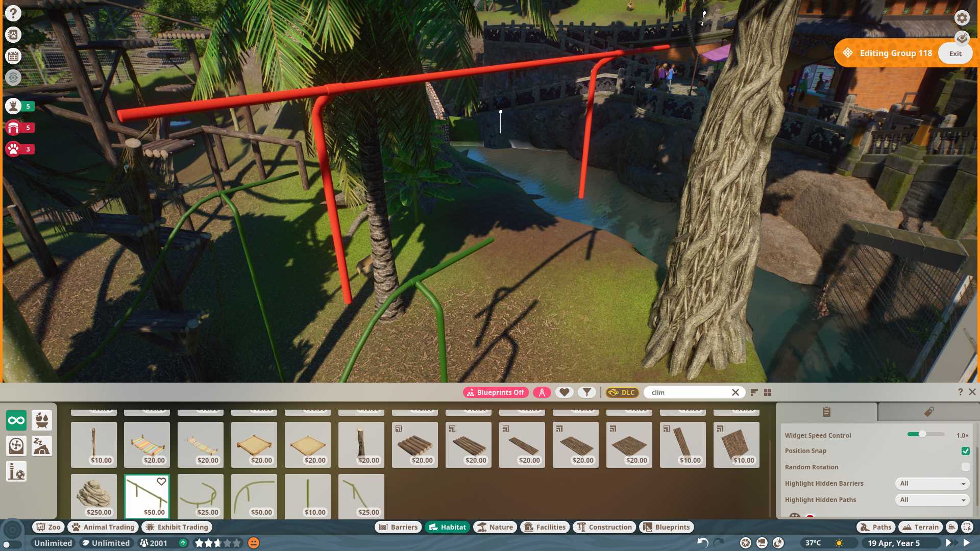Switch to grid view icon

[x=768, y=392]
